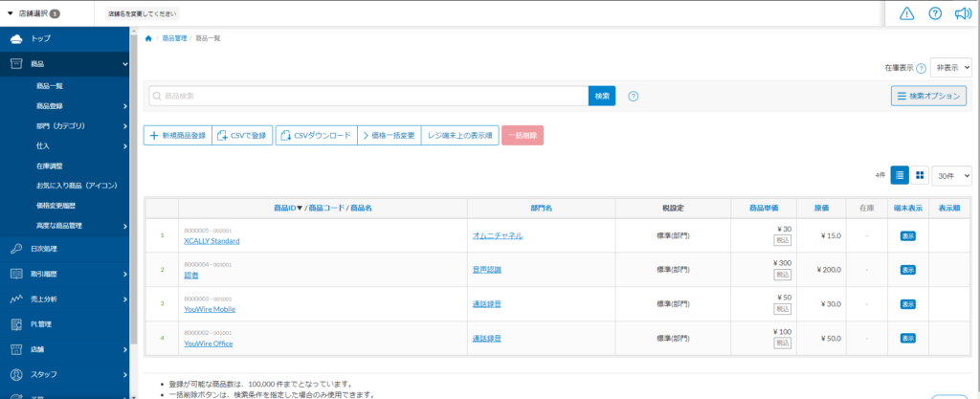This screenshot has width=980, height=399.
Task: Open the YouWire Office product link
Action: (x=208, y=344)
